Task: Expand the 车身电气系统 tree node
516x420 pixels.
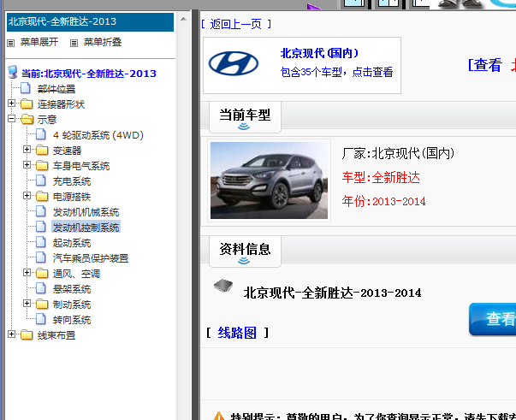Action: coord(27,165)
